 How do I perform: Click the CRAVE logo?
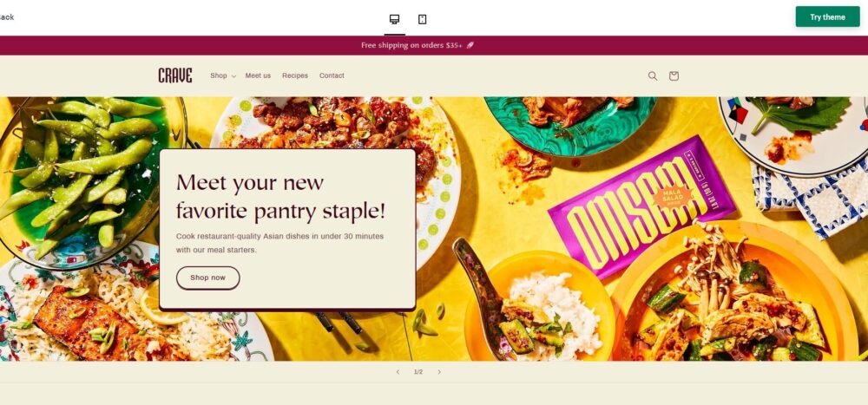pos(175,75)
